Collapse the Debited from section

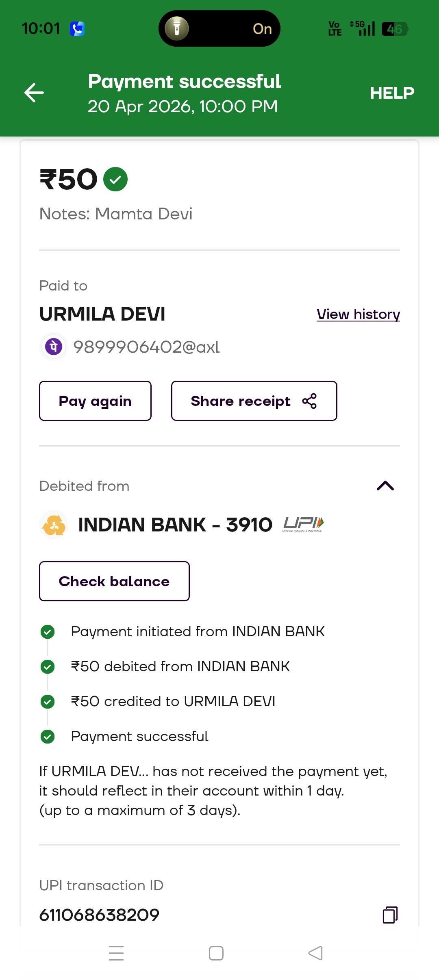[x=385, y=486]
